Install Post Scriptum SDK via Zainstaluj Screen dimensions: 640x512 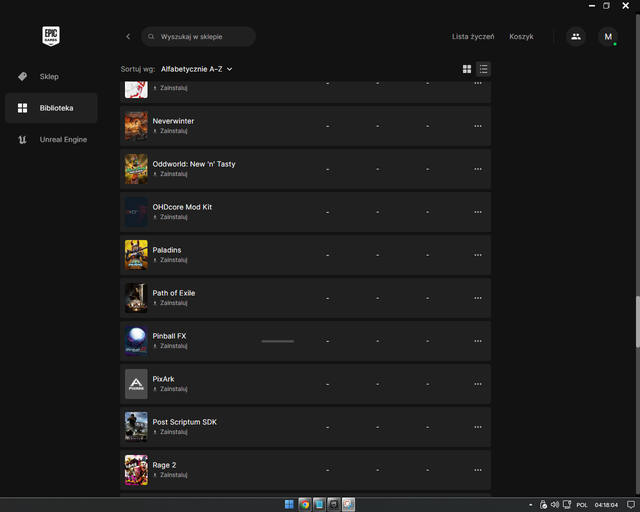click(170, 432)
